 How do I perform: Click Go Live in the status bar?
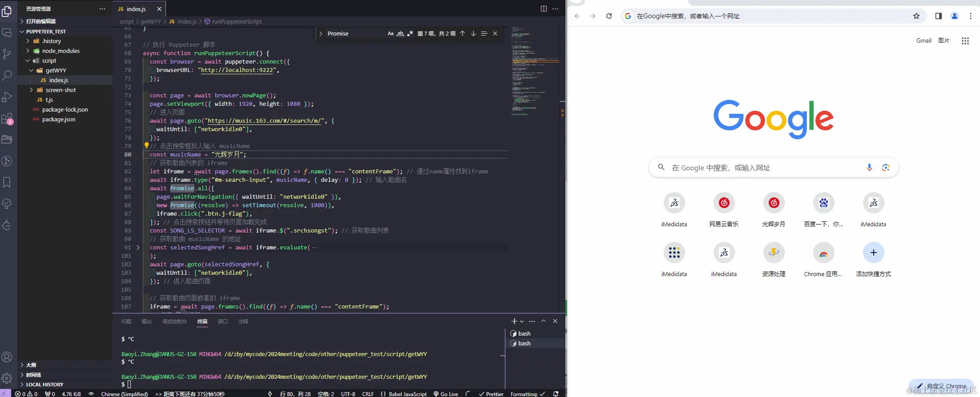(x=446, y=394)
